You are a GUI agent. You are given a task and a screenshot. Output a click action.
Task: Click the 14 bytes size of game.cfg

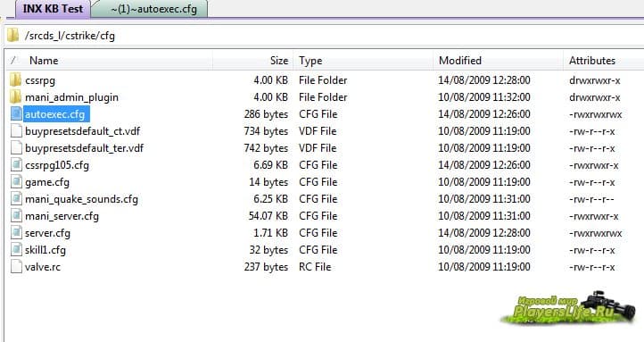(268, 182)
